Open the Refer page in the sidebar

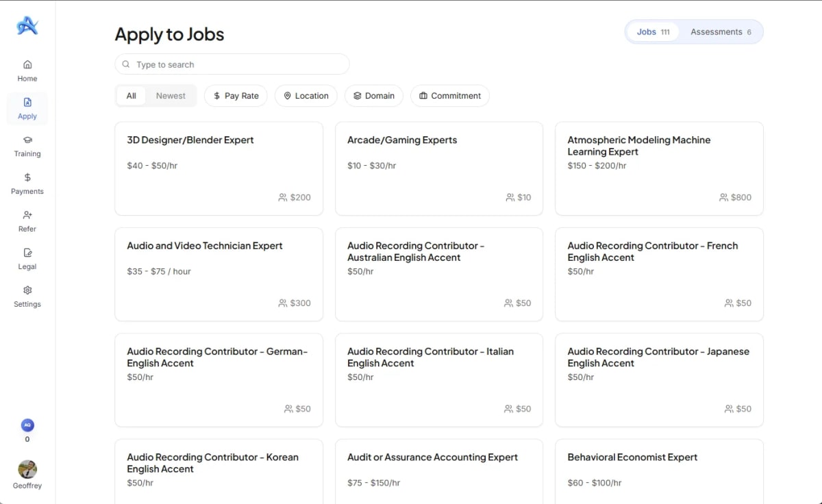tap(27, 221)
